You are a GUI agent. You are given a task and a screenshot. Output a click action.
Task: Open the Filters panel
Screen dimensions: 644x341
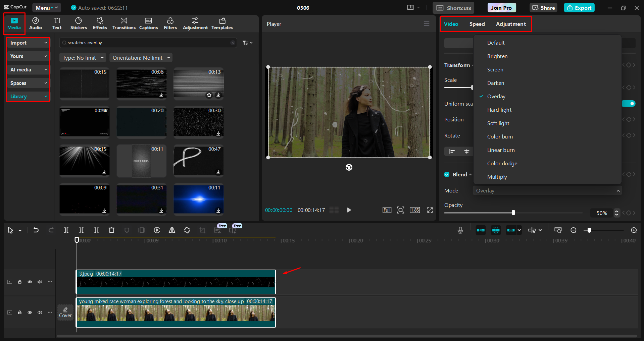click(170, 23)
